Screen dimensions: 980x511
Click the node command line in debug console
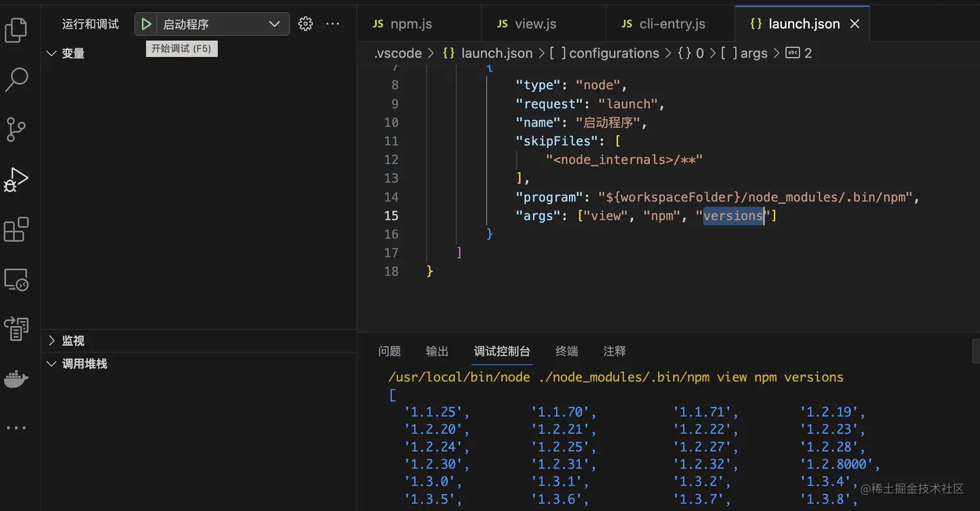[616, 377]
